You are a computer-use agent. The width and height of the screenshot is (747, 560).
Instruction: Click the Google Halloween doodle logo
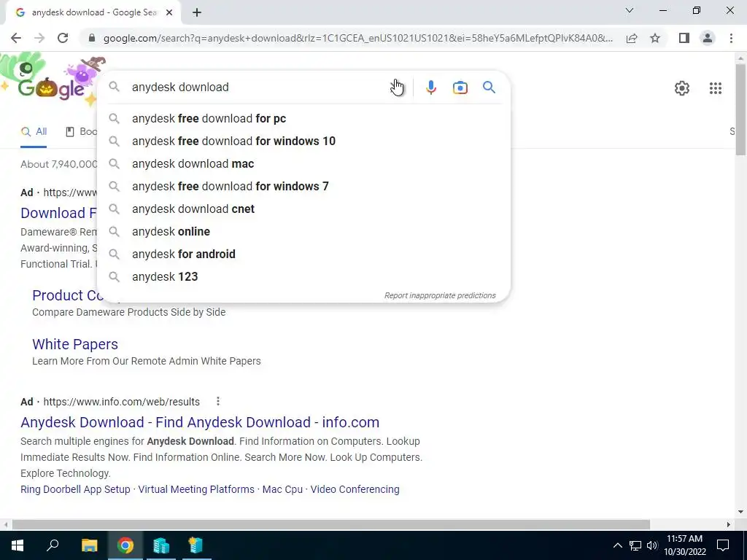coord(50,81)
